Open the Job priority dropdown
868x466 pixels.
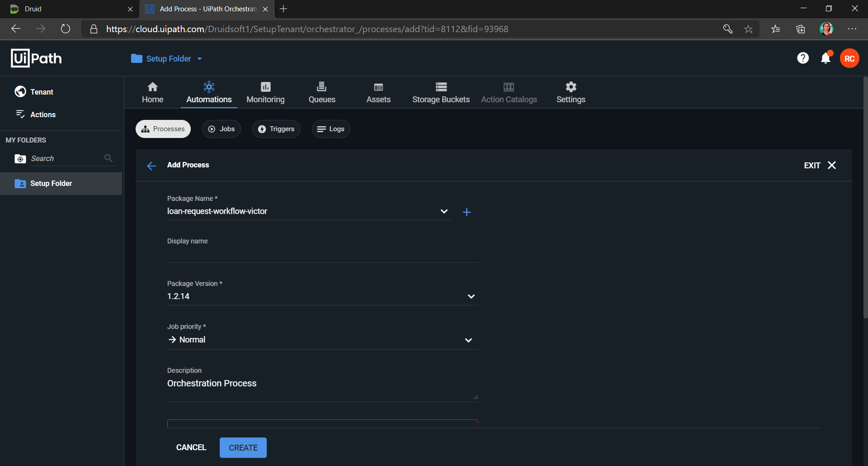coord(468,340)
